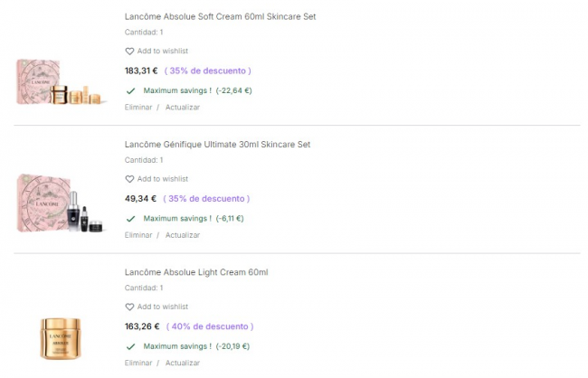Open Absolue Light Cream jar image
Viewport: 588px width, 378px height.
tap(61, 337)
